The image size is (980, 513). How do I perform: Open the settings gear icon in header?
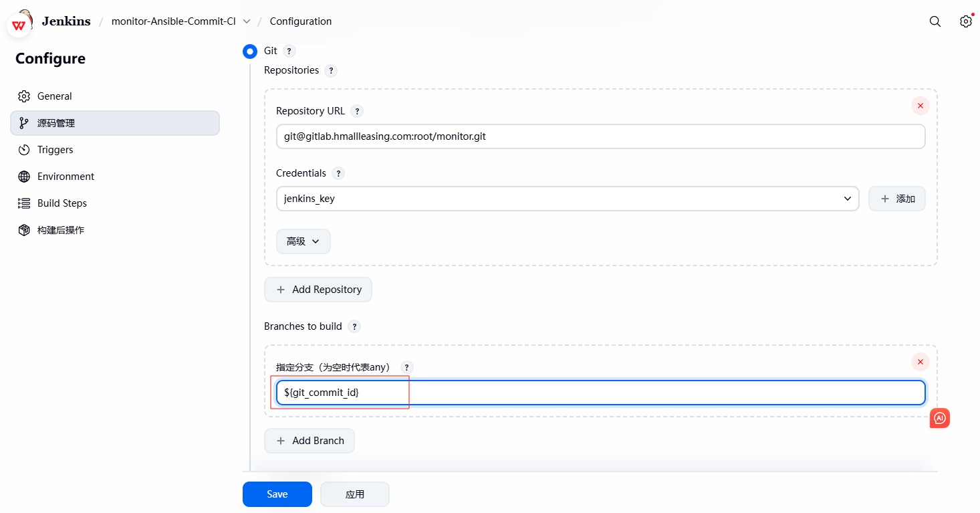[x=965, y=21]
